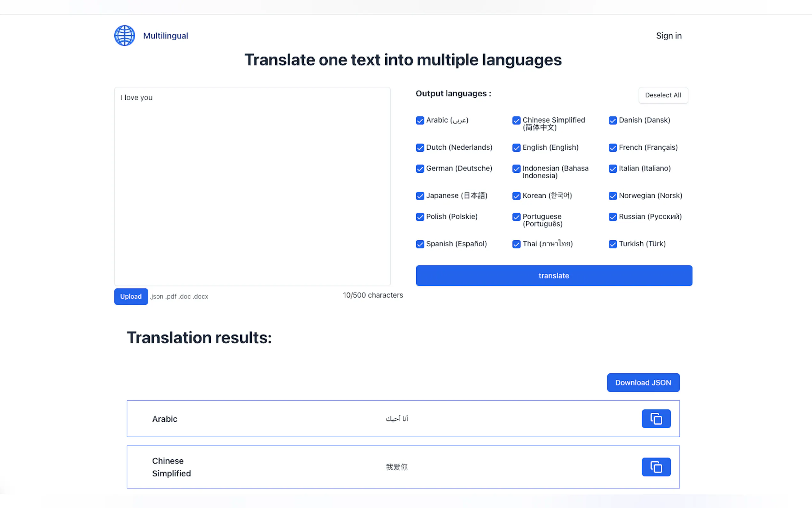The width and height of the screenshot is (812, 508).
Task: Toggle the German (Deutsche) checkbox
Action: click(x=420, y=169)
